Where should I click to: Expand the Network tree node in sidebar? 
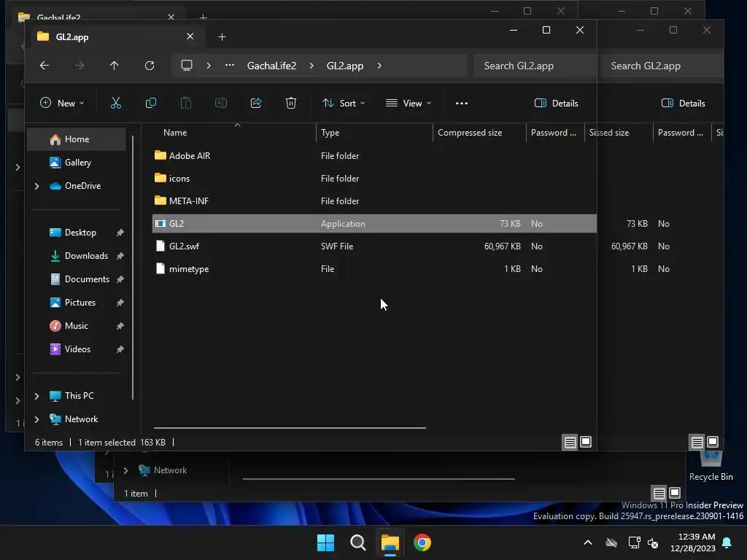(x=36, y=419)
